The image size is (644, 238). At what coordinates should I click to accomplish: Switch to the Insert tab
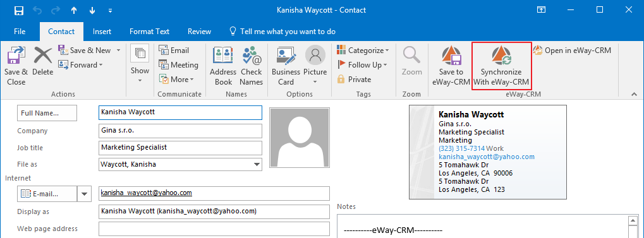pyautogui.click(x=102, y=32)
